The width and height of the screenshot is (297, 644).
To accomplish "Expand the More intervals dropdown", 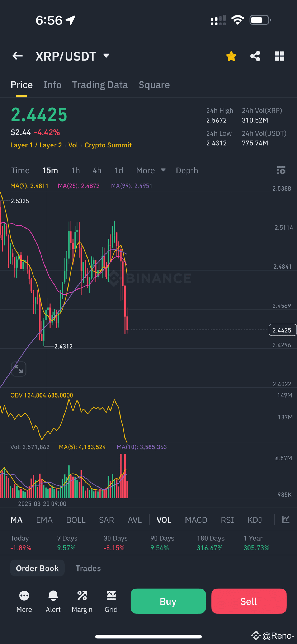I will [151, 170].
